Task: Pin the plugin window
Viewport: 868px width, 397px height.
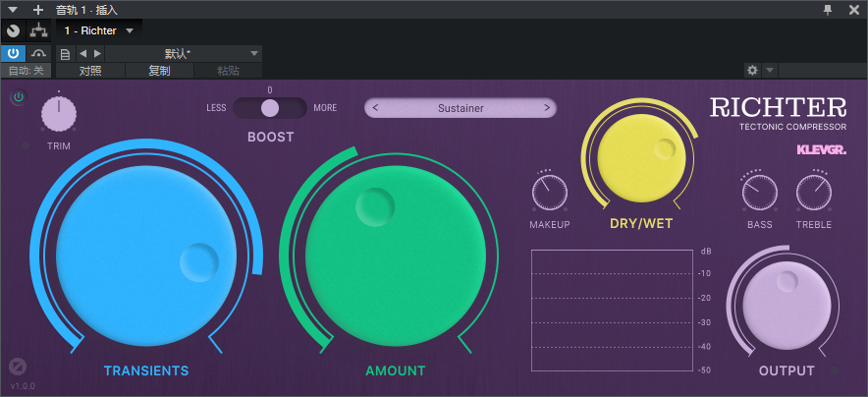Action: tap(828, 10)
